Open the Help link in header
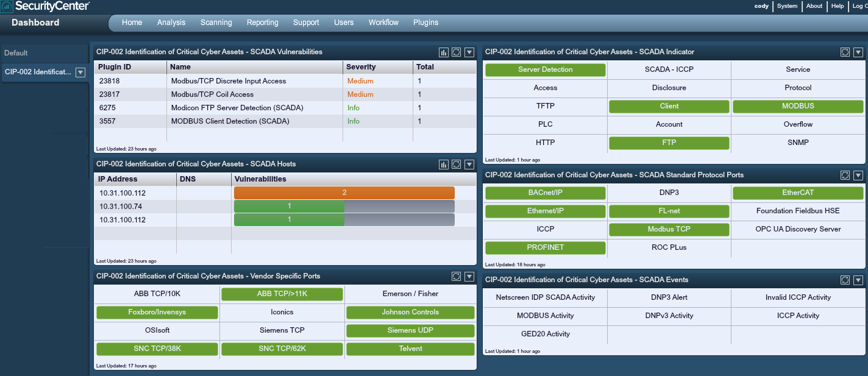Screen dimensions: 868x376 point(838,6)
